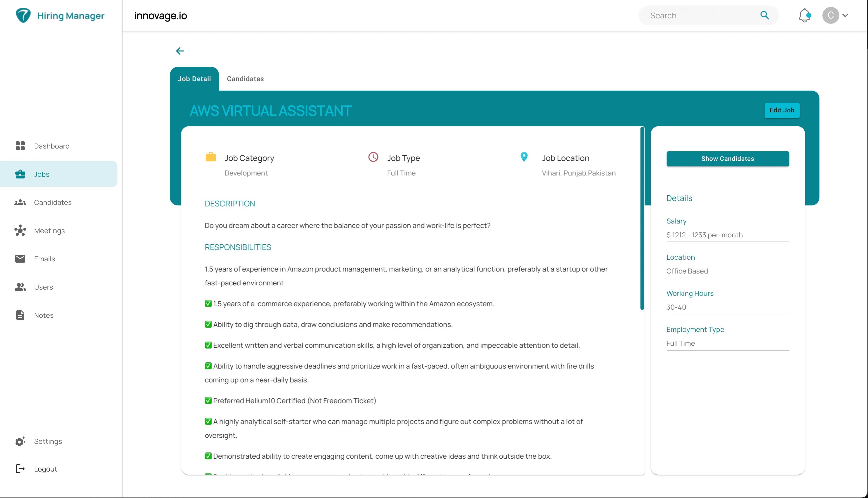This screenshot has height=498, width=868.
Task: Click the Notes document icon
Action: (20, 315)
